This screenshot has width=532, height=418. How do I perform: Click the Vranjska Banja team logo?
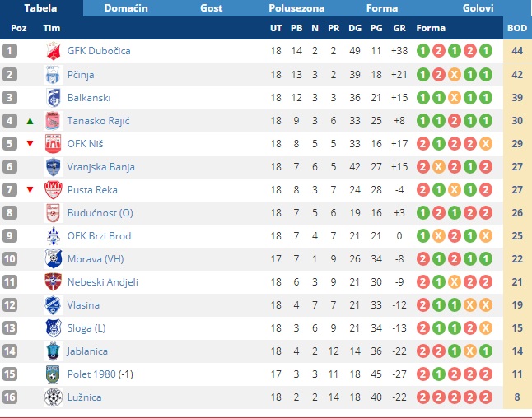pos(54,166)
